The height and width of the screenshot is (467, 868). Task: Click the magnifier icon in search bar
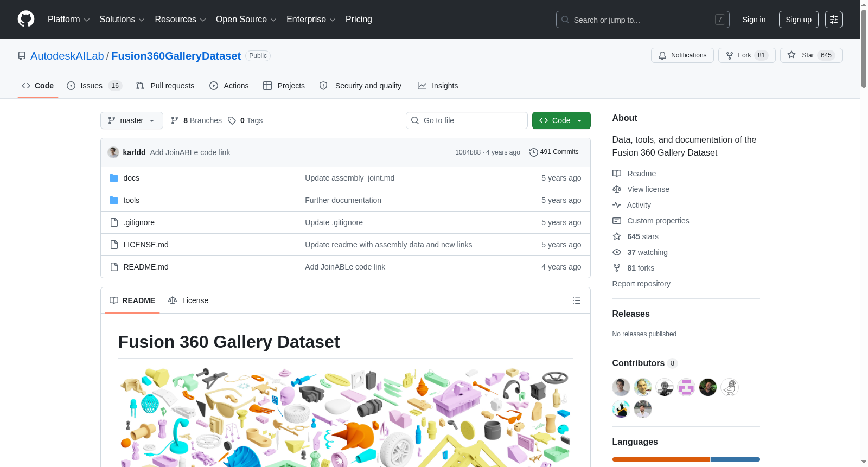(565, 20)
